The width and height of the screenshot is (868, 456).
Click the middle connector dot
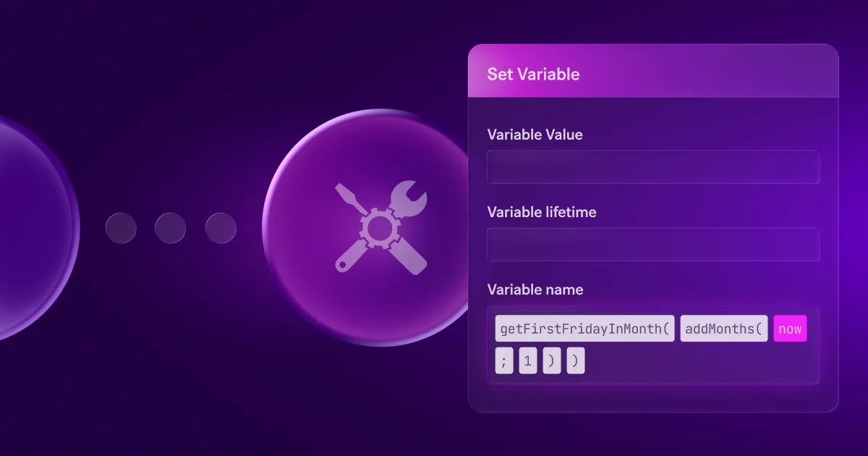(x=170, y=228)
